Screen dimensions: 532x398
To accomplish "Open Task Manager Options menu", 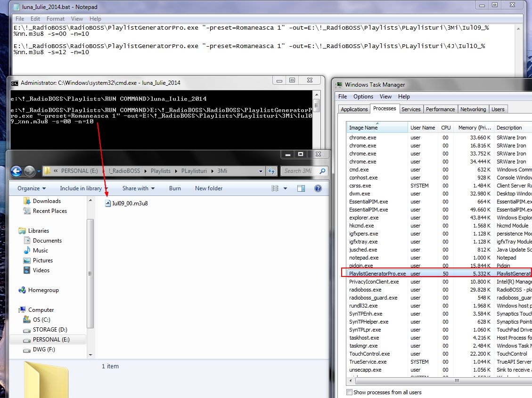I will [363, 97].
